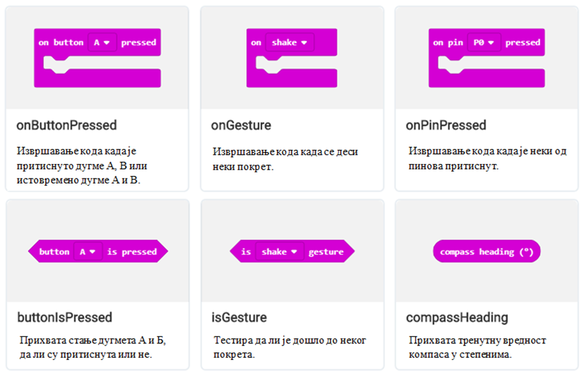This screenshot has width=588, height=374.
Task: Choose the 'compass heading (°)' rounded block
Action: click(x=486, y=251)
